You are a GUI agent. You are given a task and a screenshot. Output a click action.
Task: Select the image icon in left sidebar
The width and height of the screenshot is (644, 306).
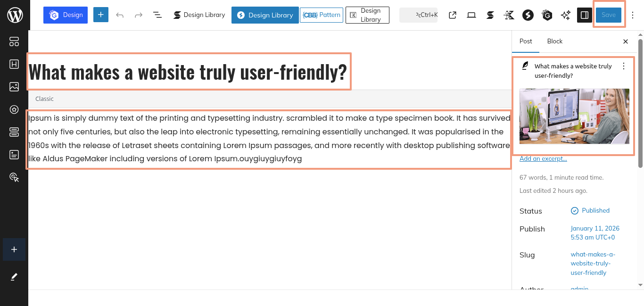click(14, 87)
